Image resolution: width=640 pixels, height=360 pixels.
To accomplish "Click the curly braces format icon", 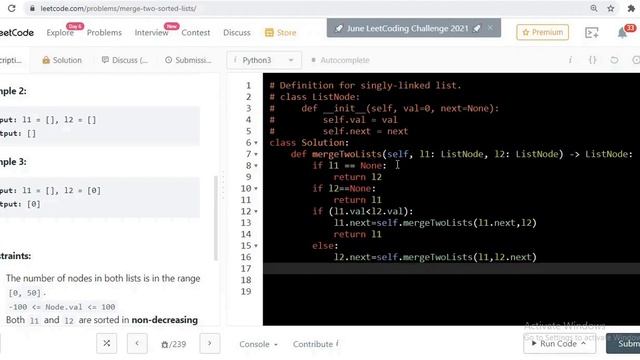I will point(592,60).
